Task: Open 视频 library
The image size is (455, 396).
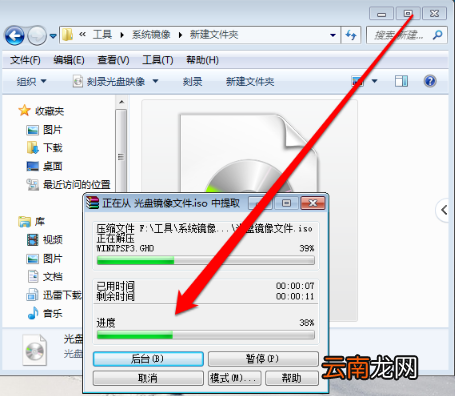Action: click(x=53, y=240)
